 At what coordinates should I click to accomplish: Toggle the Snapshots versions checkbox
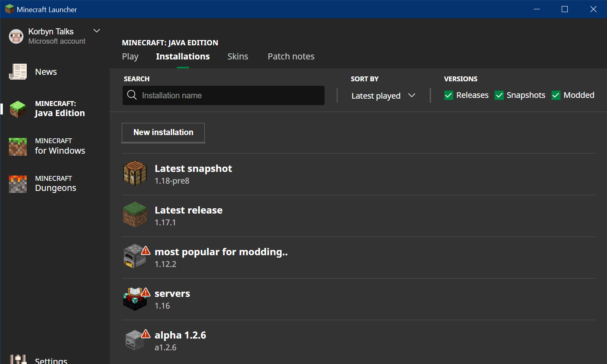(x=499, y=95)
